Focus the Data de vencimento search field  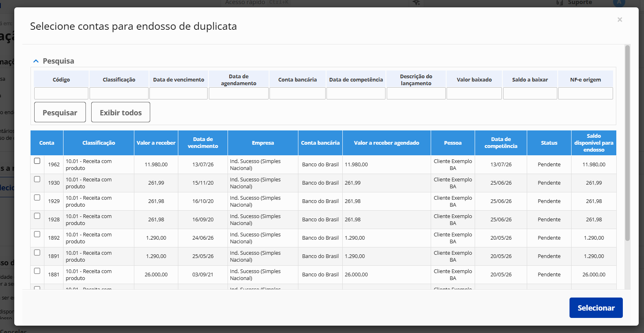(178, 93)
